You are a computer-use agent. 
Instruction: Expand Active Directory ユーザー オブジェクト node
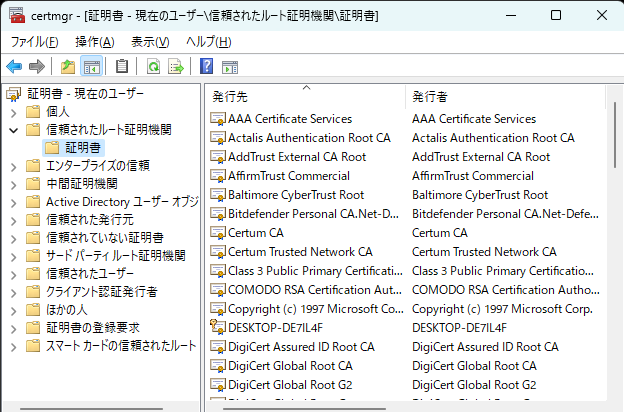(x=14, y=203)
